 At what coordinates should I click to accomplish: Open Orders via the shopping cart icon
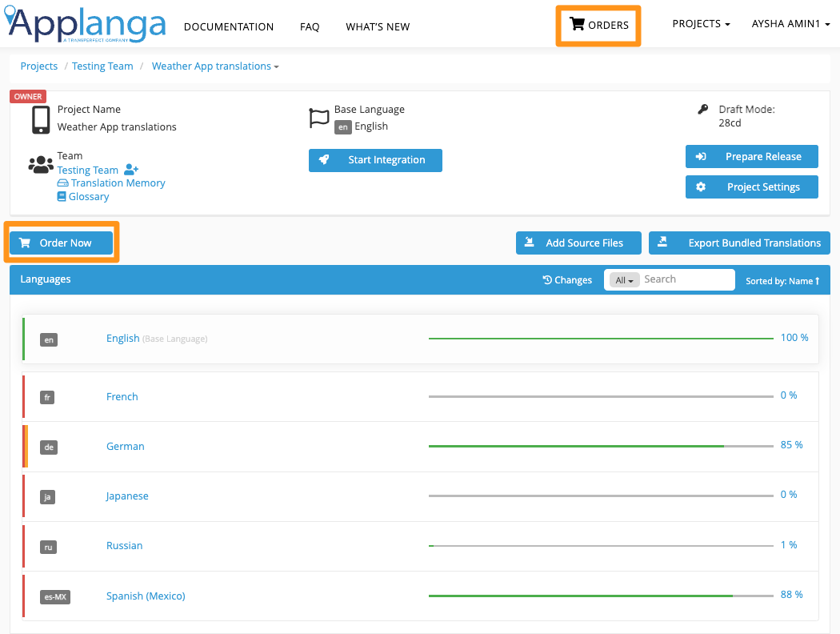coord(578,24)
